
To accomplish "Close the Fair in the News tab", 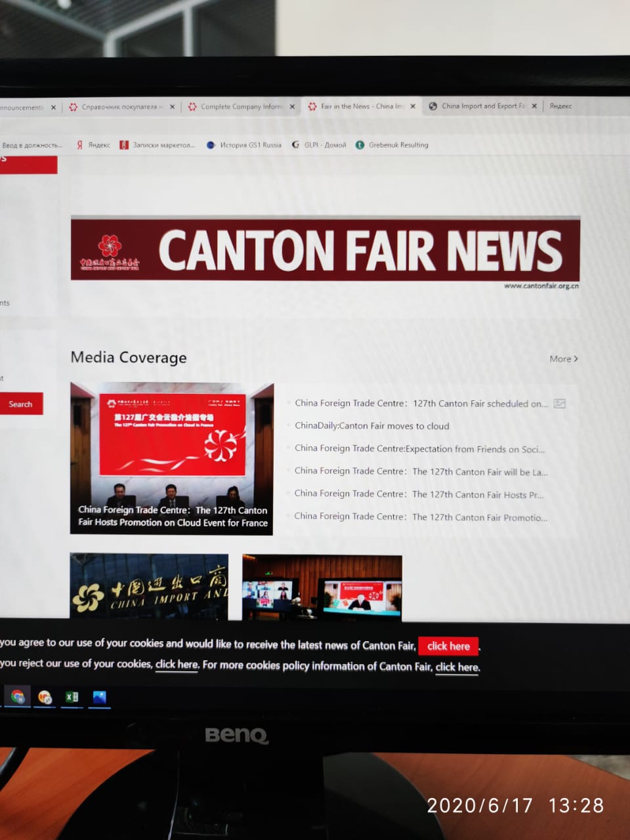I will pyautogui.click(x=413, y=106).
